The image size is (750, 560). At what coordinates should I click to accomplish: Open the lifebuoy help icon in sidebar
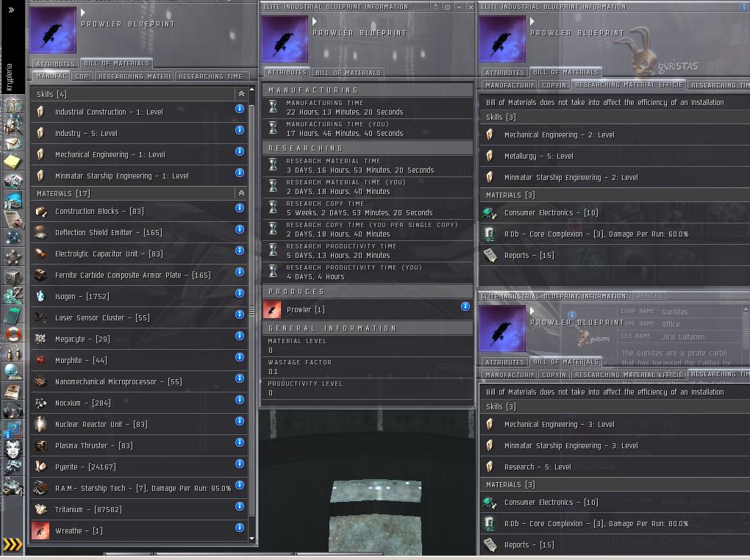(x=13, y=334)
